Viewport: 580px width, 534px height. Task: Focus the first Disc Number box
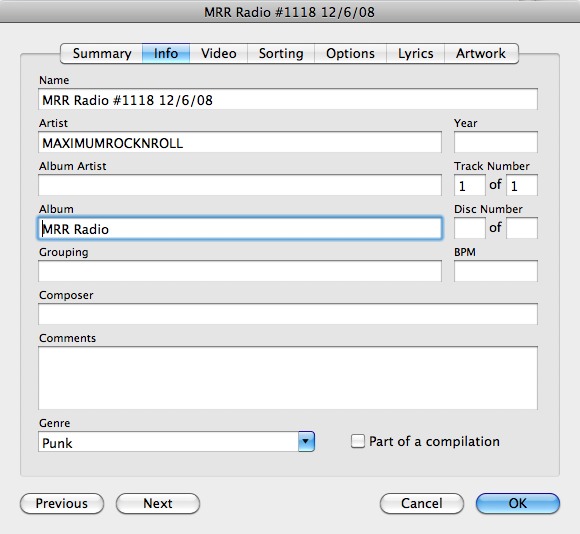(469, 228)
